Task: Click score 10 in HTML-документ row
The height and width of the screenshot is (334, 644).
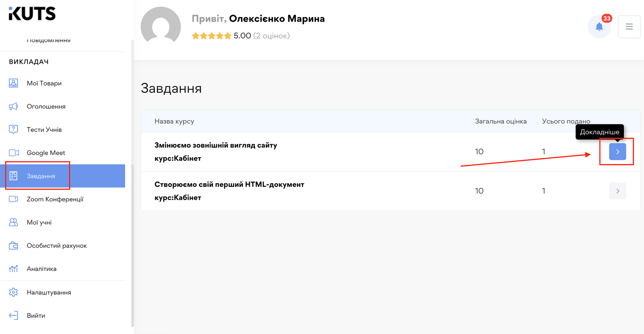Action: [479, 191]
